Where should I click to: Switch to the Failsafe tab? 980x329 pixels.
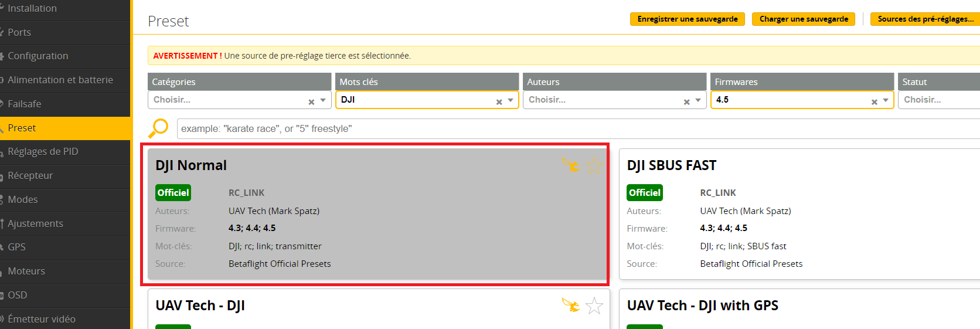(25, 104)
